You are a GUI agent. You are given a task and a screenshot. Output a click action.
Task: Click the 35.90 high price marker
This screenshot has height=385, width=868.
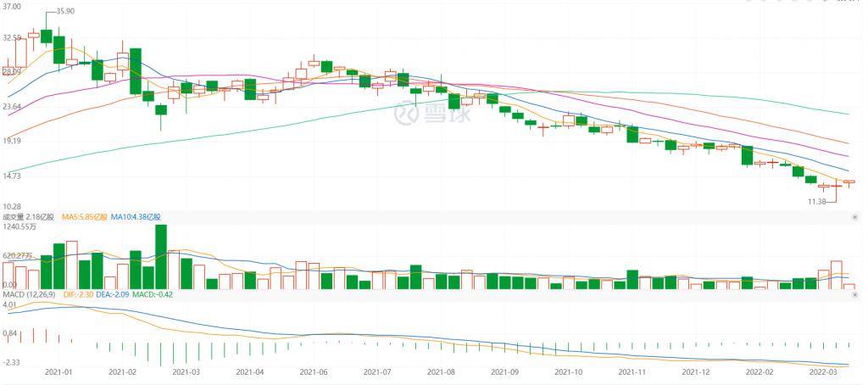(x=65, y=10)
